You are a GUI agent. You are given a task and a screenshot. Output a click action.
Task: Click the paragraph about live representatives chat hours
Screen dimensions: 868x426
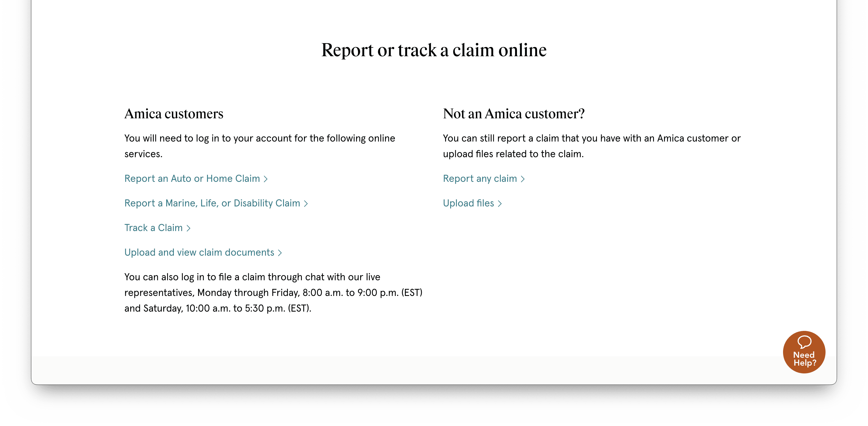273,292
